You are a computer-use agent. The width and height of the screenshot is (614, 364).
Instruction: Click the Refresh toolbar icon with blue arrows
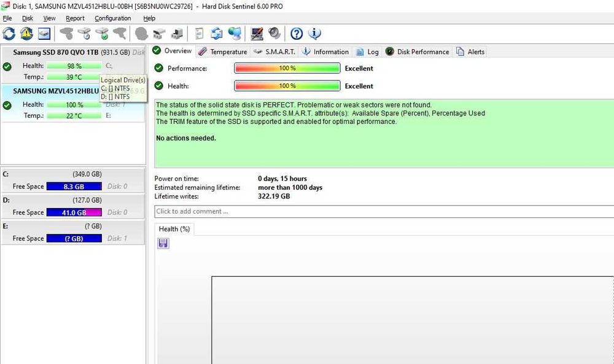click(9, 34)
